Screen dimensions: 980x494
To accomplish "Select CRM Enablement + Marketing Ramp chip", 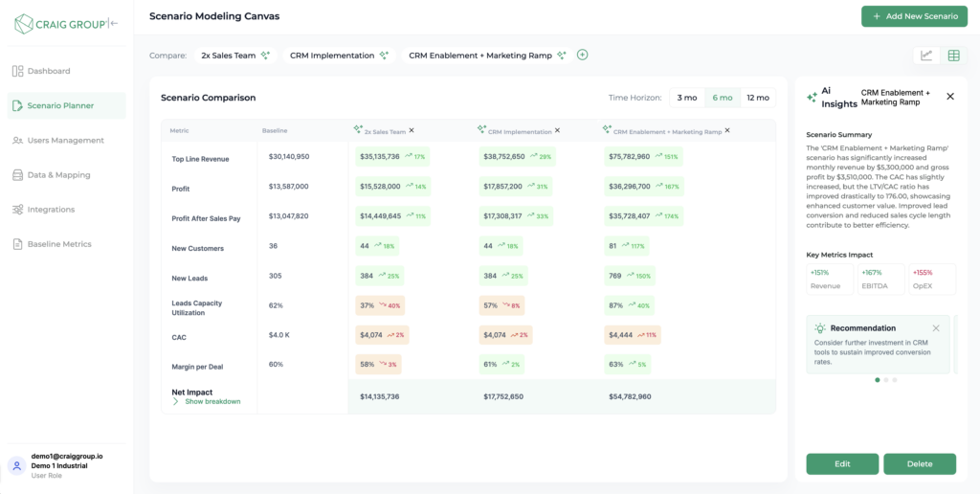I will (x=487, y=56).
